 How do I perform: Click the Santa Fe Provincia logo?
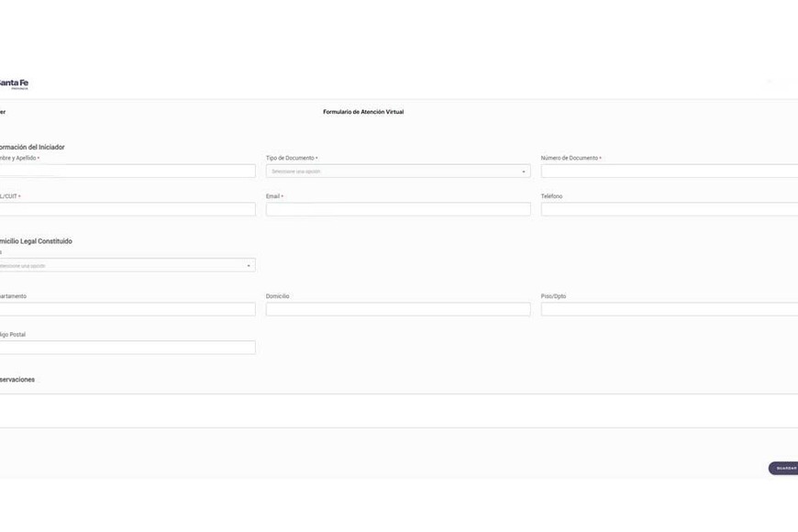(x=14, y=84)
